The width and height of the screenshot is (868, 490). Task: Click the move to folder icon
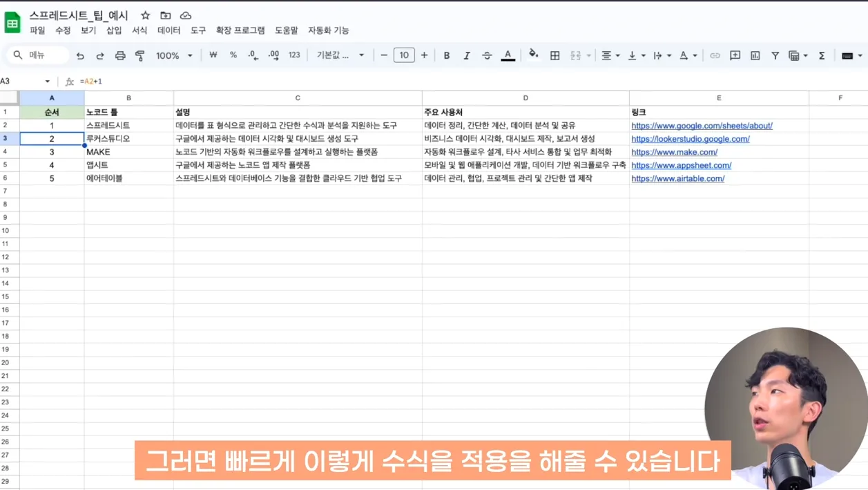coord(165,15)
